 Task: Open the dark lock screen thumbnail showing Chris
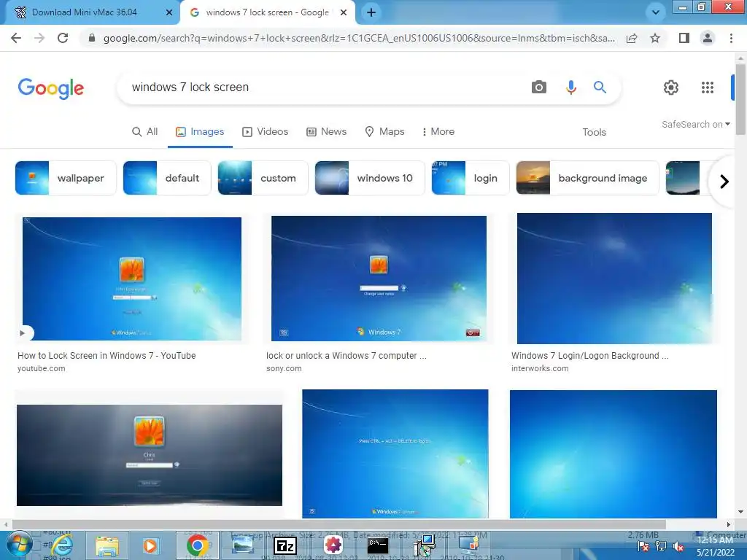(149, 455)
